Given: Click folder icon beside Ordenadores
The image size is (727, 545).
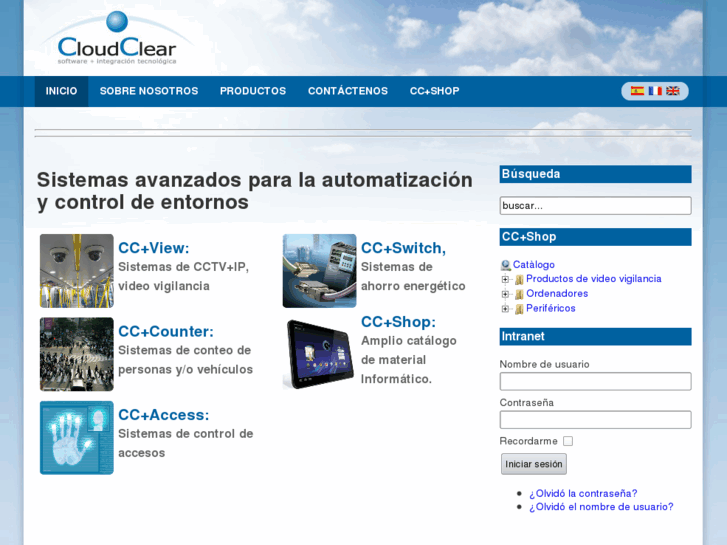Looking at the screenshot, I should 519,294.
